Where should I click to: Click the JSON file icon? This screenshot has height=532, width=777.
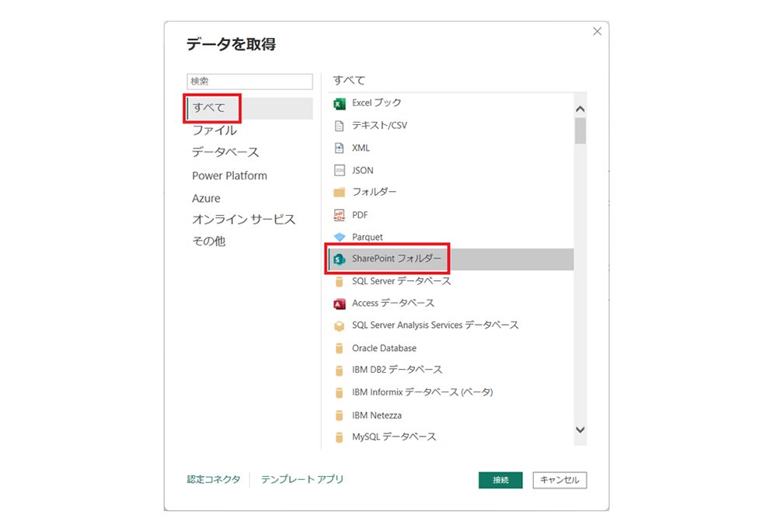[340, 170]
